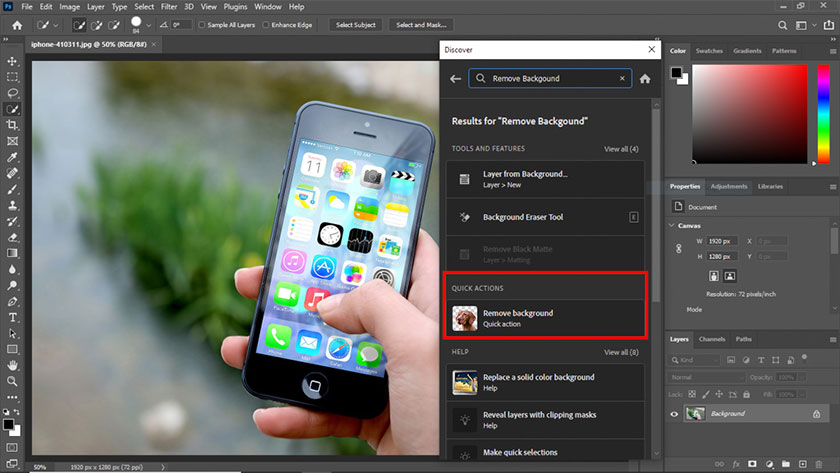
Task: Select the Horizontal Type tool
Action: [12, 318]
